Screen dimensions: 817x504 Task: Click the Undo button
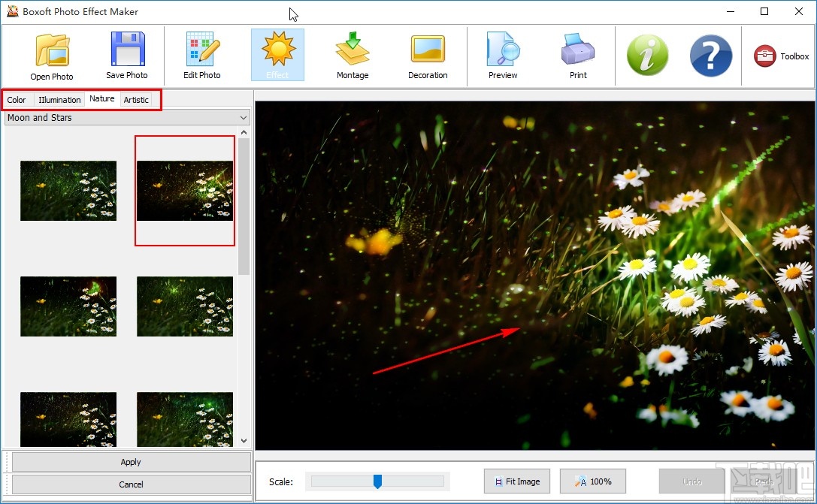pos(692,481)
